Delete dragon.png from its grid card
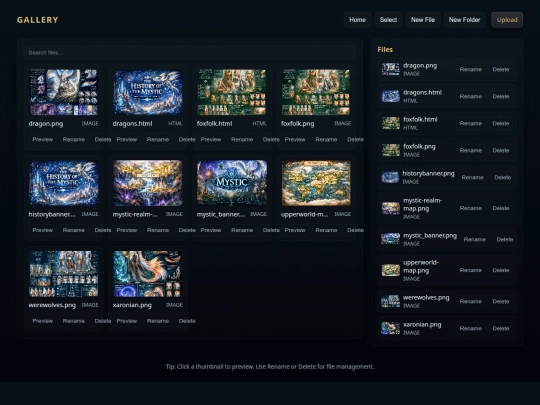The image size is (540, 405). coord(103,139)
